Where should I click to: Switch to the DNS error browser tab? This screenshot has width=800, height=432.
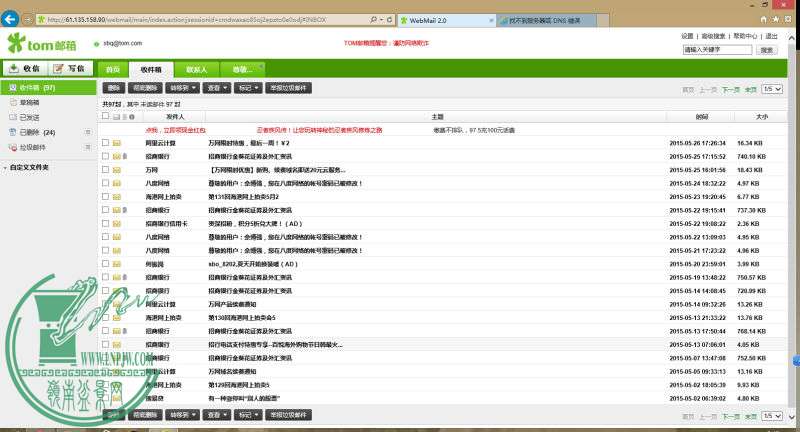coord(547,20)
